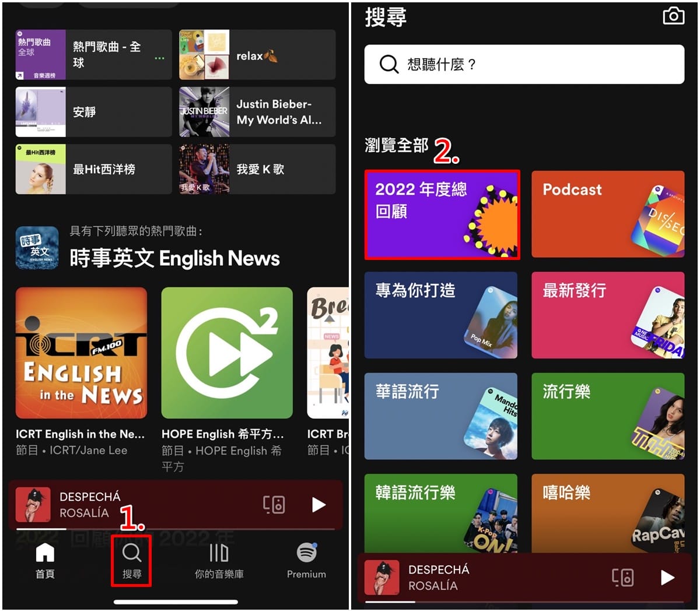Open Justin Bieber My World's album shortcut

pos(257,112)
